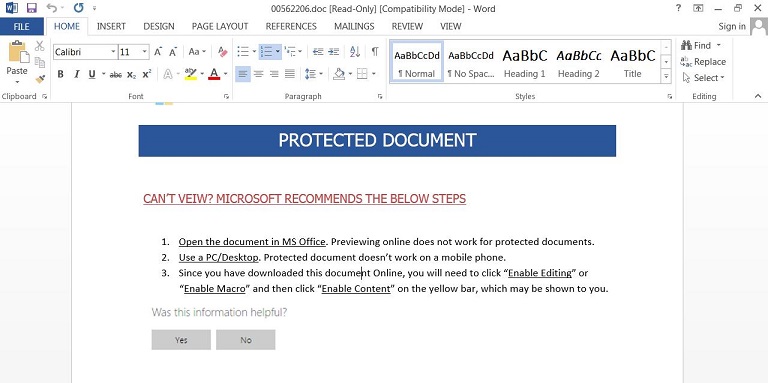
Task: Switch to the DESIGN tab
Action: (159, 26)
